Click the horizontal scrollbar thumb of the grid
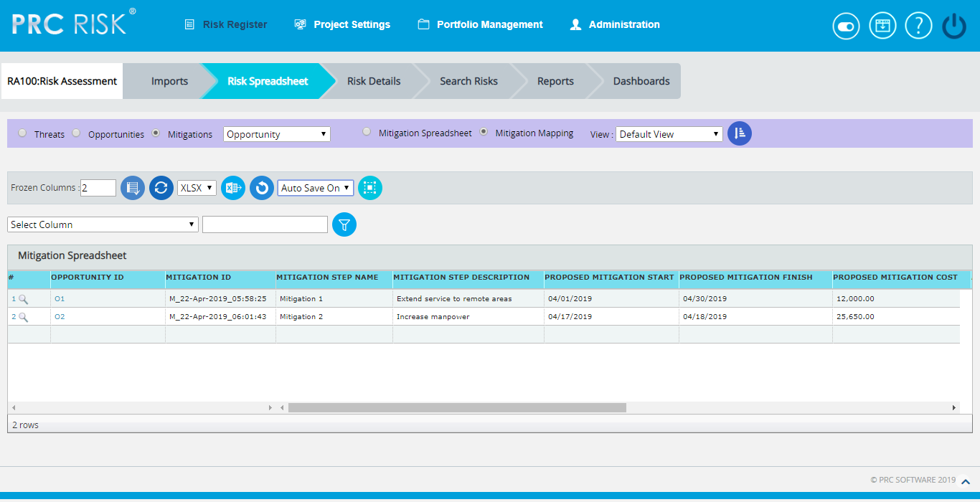Image resolution: width=980 pixels, height=502 pixels. (x=457, y=407)
